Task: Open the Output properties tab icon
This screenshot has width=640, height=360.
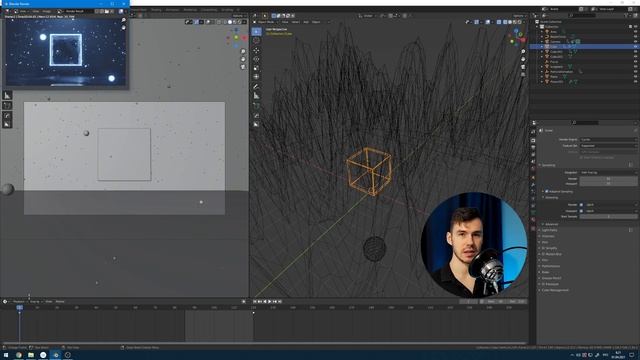Action: click(533, 147)
